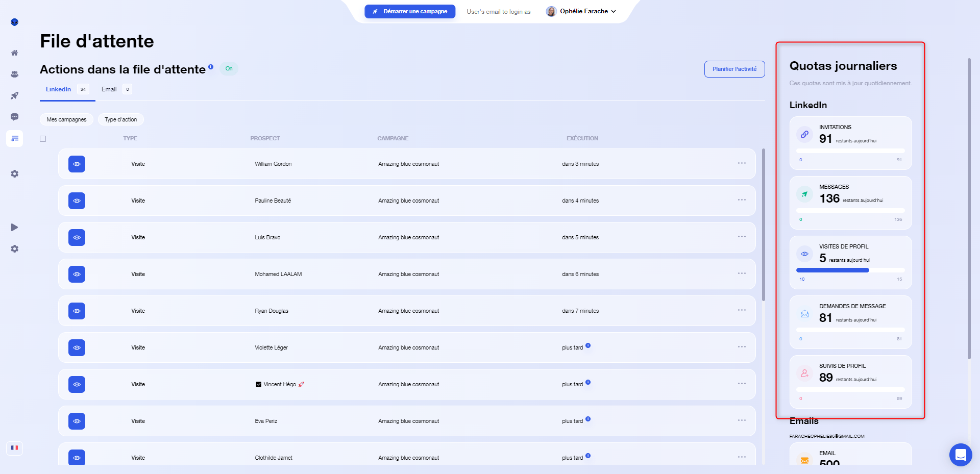980x474 pixels.
Task: Open the prospects people icon in sidebar
Action: click(14, 74)
